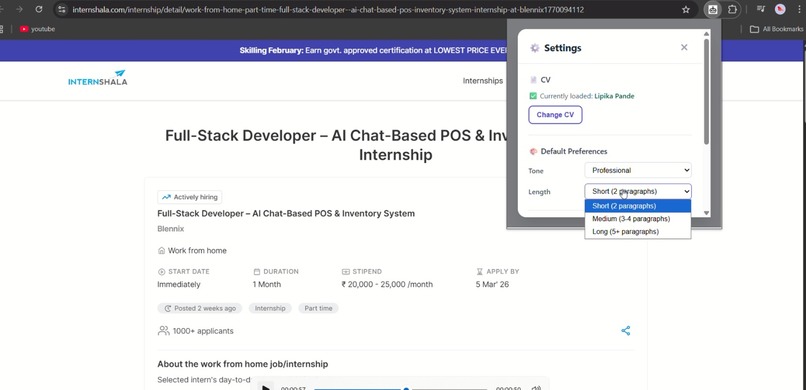Image resolution: width=806 pixels, height=390 pixels.
Task: Click the address bar URL
Action: [x=328, y=10]
